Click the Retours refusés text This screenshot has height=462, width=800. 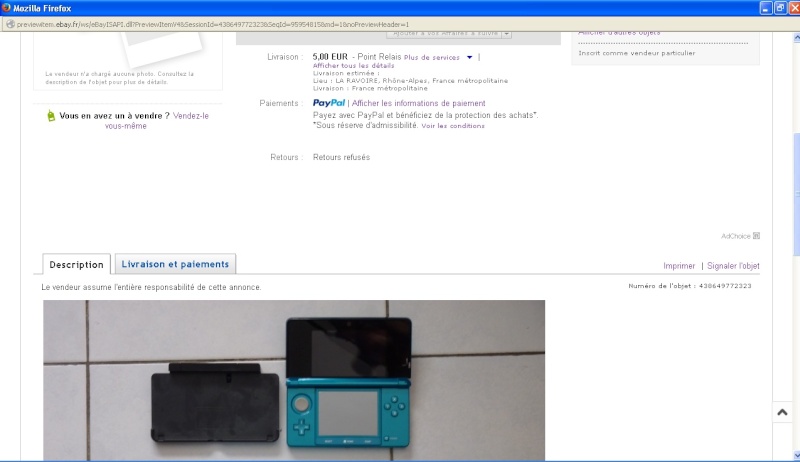[x=341, y=157]
